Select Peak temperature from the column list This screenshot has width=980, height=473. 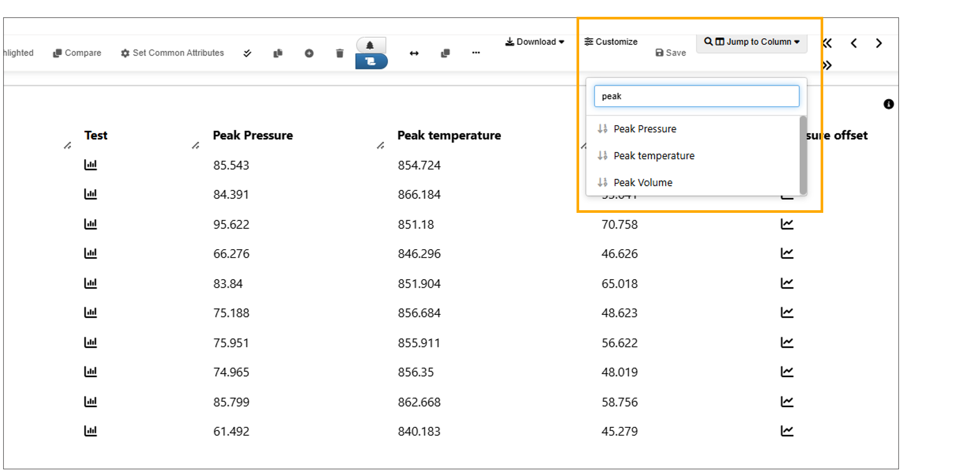click(x=653, y=156)
